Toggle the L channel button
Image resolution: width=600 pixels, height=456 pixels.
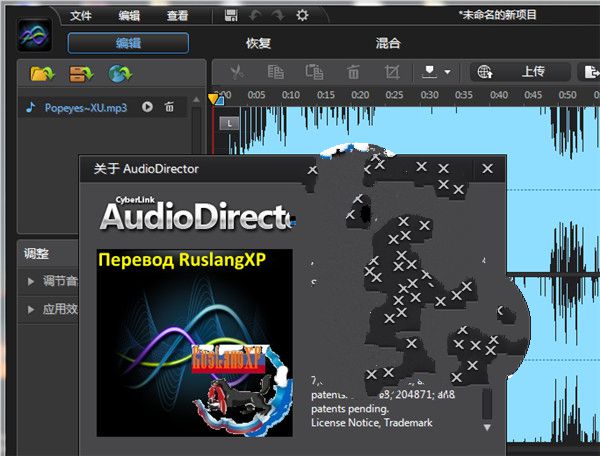pyautogui.click(x=229, y=123)
